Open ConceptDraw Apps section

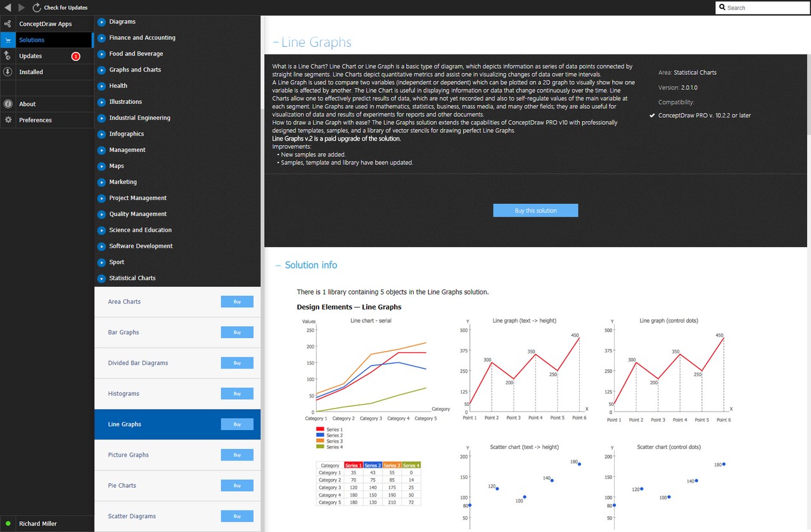[x=47, y=24]
